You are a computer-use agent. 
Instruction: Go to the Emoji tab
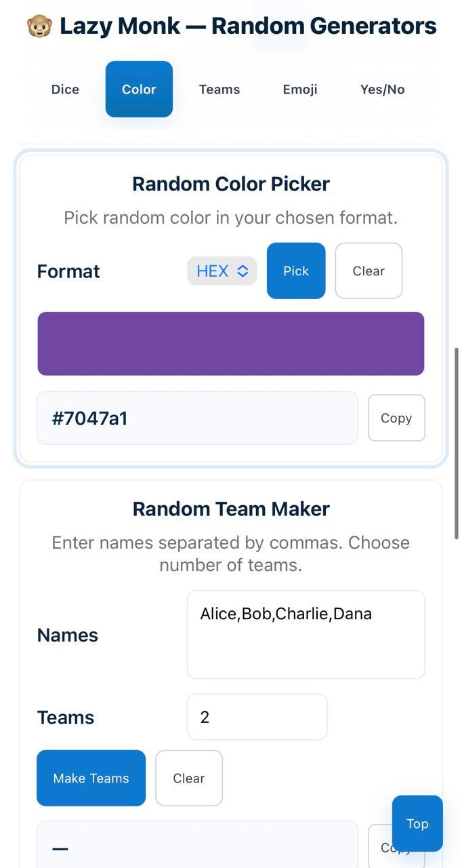tap(300, 90)
